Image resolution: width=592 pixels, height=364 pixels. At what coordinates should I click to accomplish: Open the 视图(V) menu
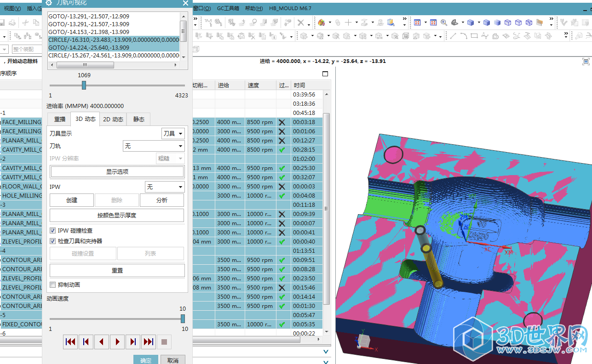tap(12, 8)
